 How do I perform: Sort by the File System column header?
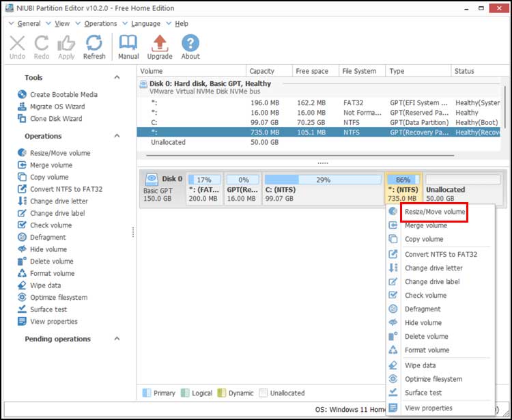point(362,71)
